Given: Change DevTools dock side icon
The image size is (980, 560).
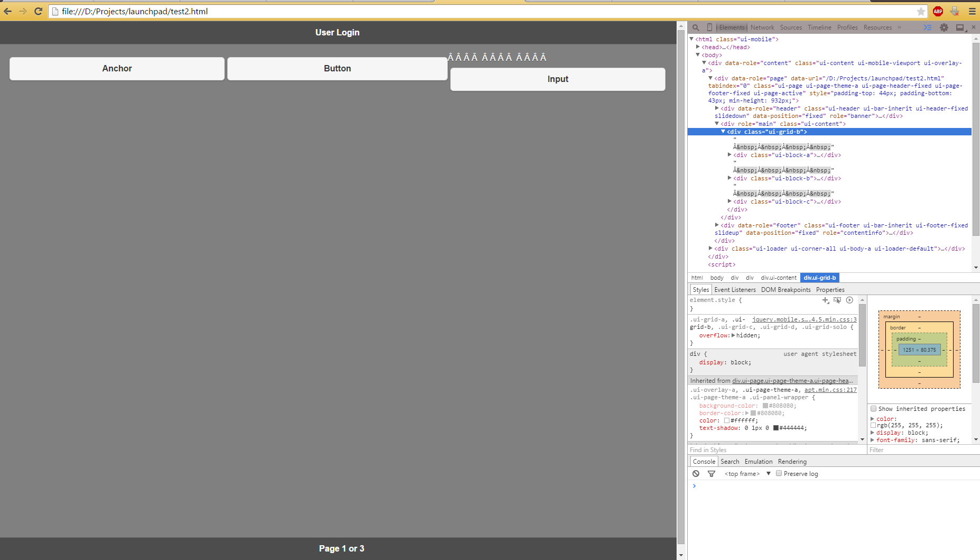Looking at the screenshot, I should coord(960,27).
